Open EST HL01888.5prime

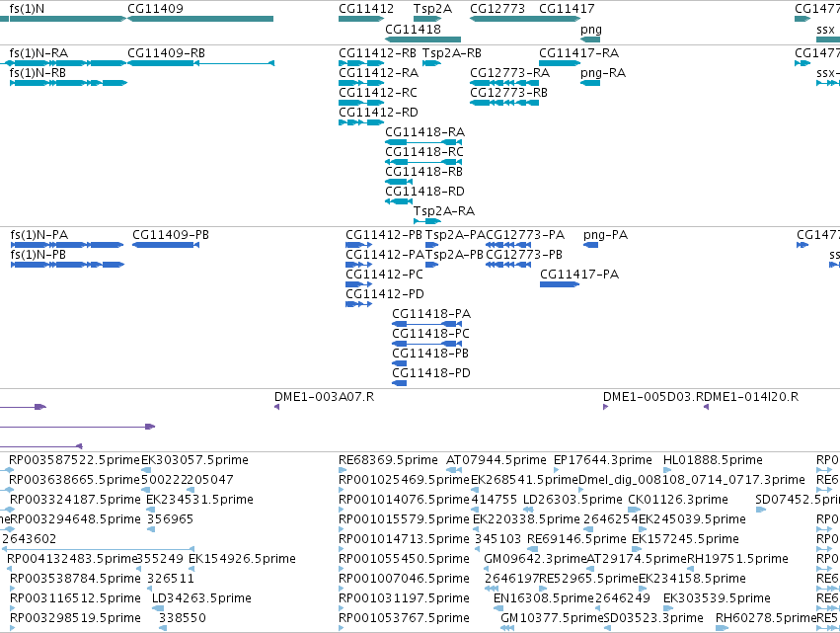pyautogui.click(x=713, y=460)
